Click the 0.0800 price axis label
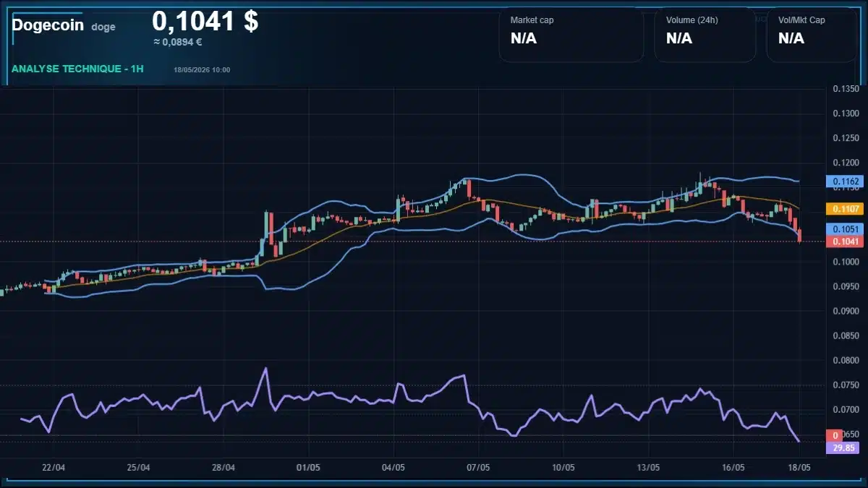Image resolution: width=868 pixels, height=488 pixels. (846, 360)
